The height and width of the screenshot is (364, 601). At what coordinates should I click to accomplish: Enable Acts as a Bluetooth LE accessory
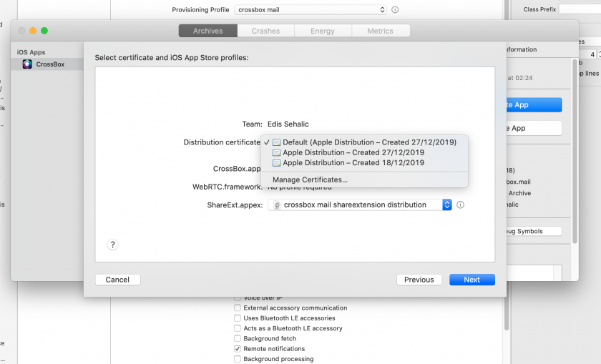click(238, 328)
